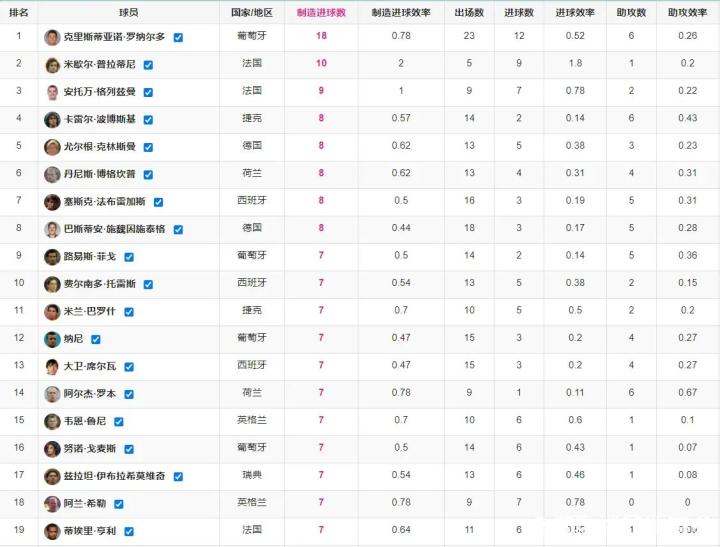Click the player photo beside 尤尔根·克林斯曼
Screen dimensions: 720x547
point(52,147)
